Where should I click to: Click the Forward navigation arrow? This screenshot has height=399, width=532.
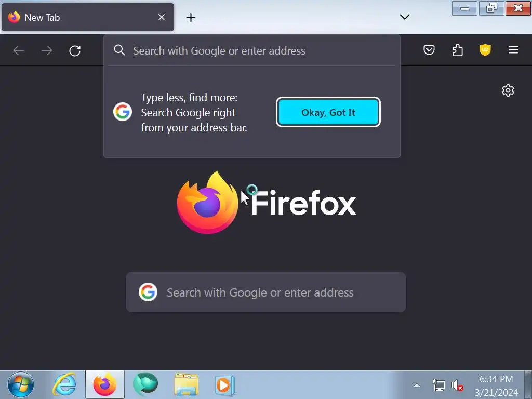(x=47, y=50)
